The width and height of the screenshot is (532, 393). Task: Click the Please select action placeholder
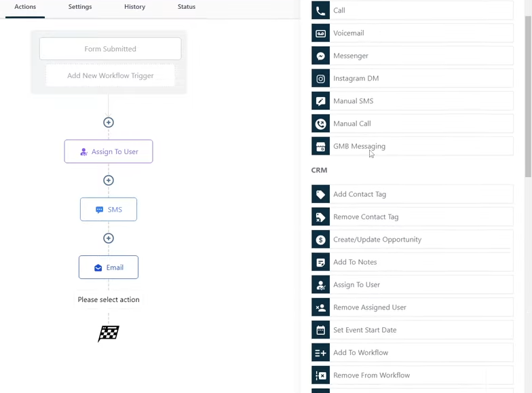(x=109, y=300)
